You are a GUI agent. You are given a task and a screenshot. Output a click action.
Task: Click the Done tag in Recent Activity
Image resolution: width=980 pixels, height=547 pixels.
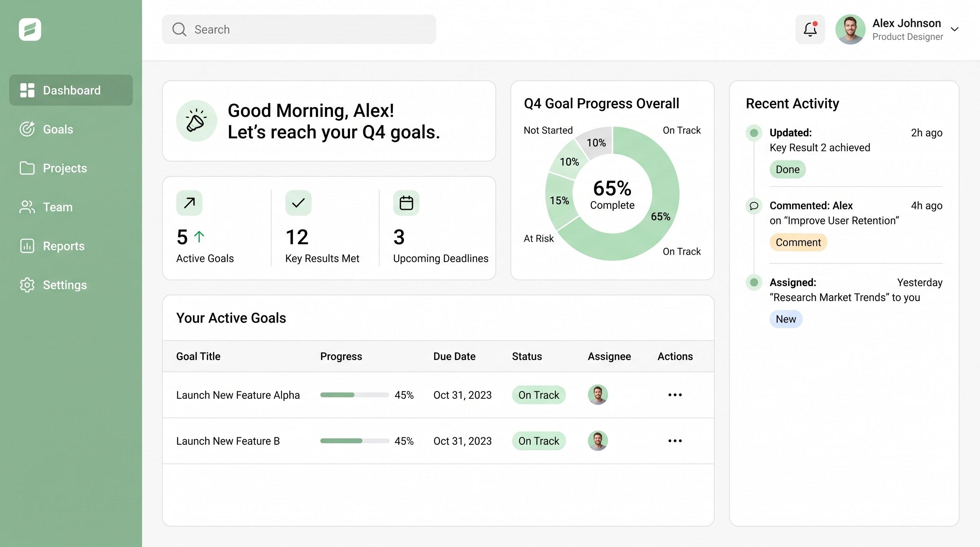787,169
